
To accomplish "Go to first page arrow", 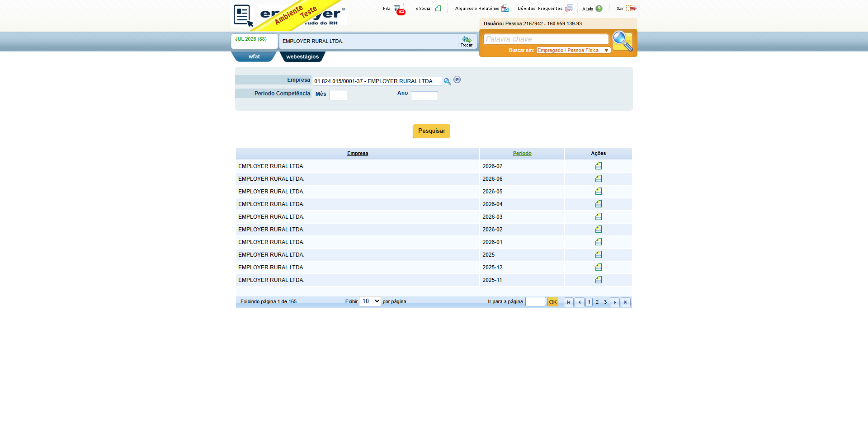I will [x=569, y=302].
